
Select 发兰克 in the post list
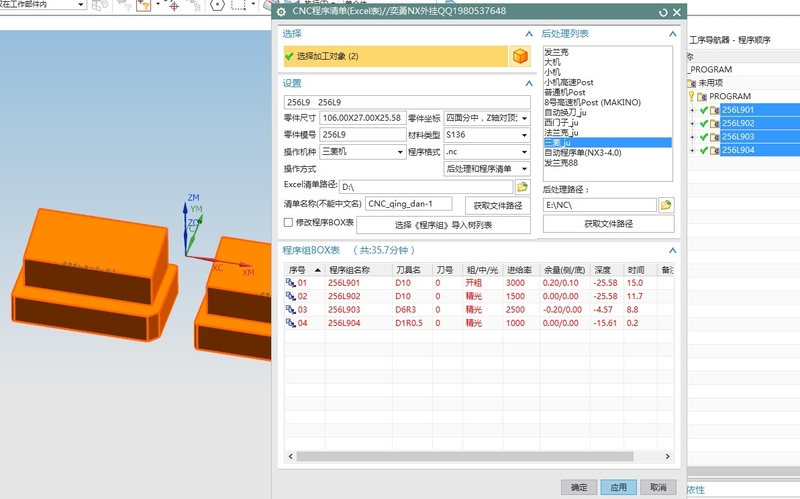pyautogui.click(x=556, y=52)
